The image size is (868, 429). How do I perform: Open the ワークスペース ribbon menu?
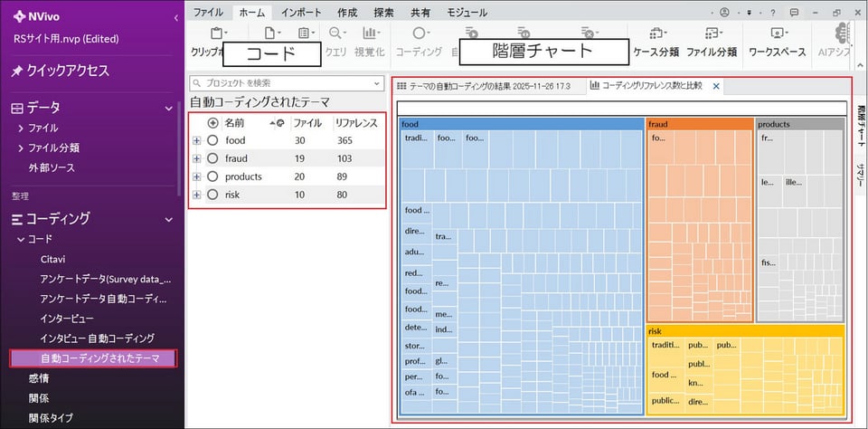777,42
